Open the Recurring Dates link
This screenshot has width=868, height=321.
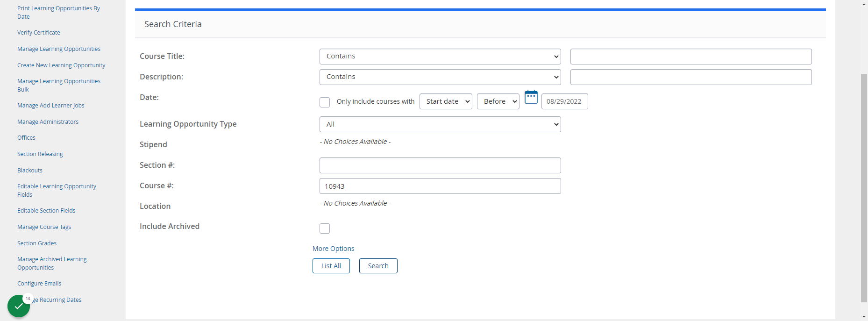57,300
